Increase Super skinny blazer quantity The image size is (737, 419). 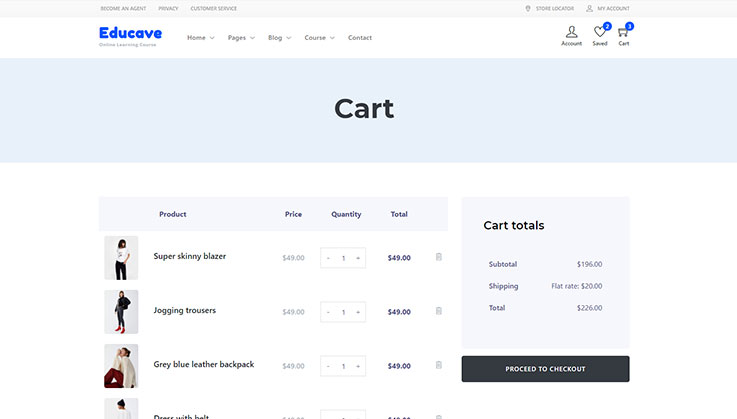(x=358, y=258)
